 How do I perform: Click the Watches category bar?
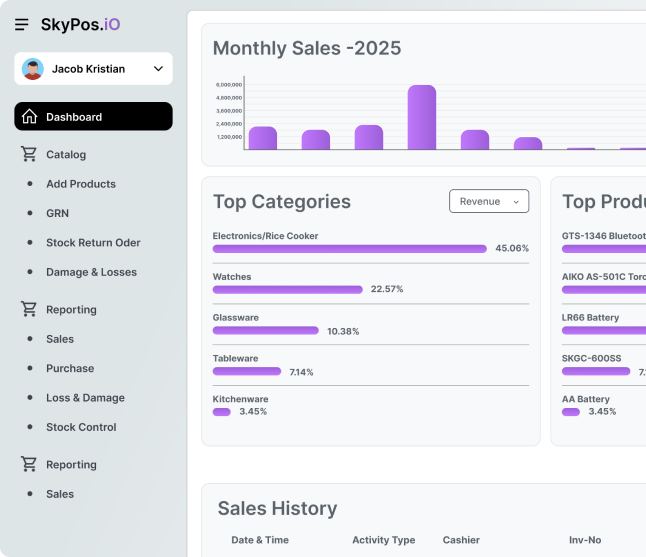click(x=287, y=289)
